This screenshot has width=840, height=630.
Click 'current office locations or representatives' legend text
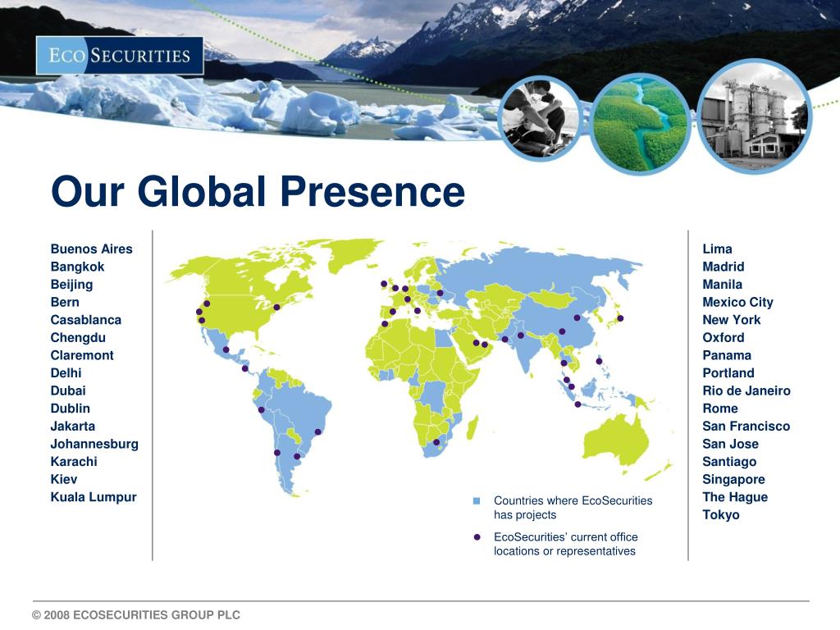coord(566,544)
